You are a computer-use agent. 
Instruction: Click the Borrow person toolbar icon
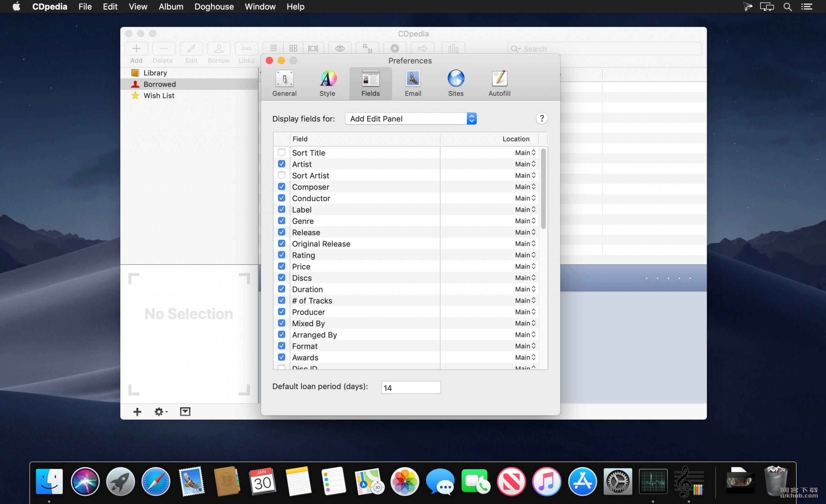click(x=218, y=49)
